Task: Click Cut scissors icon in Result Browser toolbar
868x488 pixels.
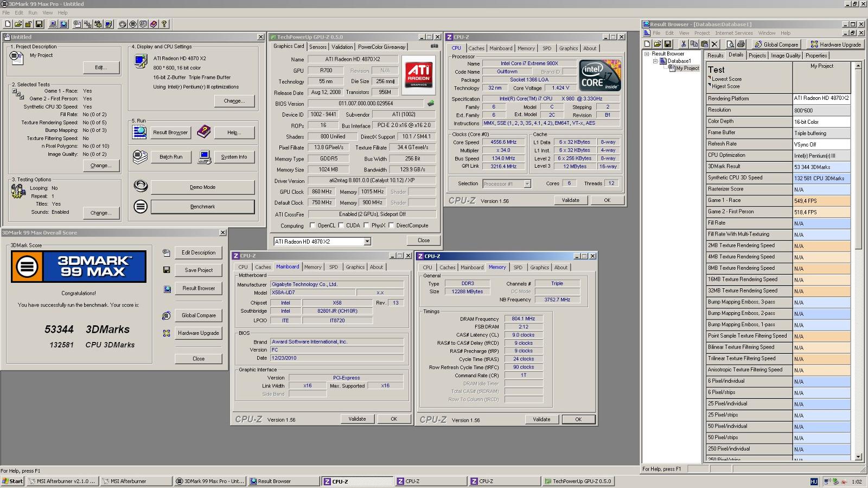Action: coord(684,44)
